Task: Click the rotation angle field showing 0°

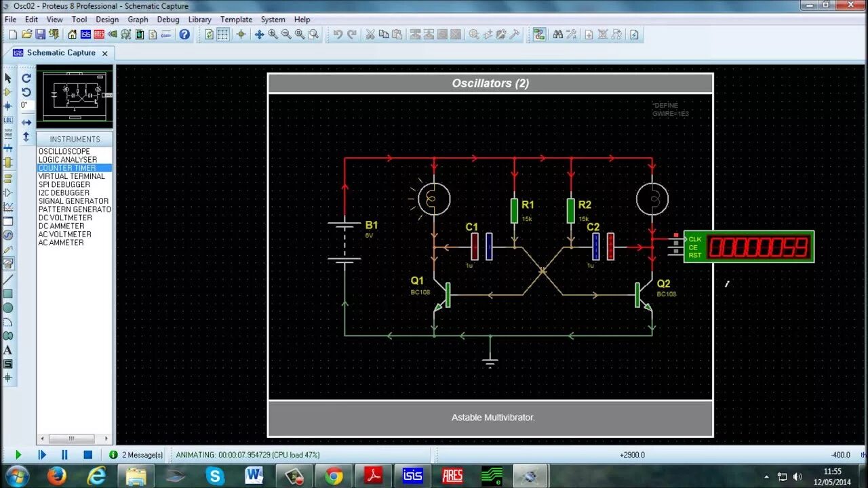Action: point(27,105)
